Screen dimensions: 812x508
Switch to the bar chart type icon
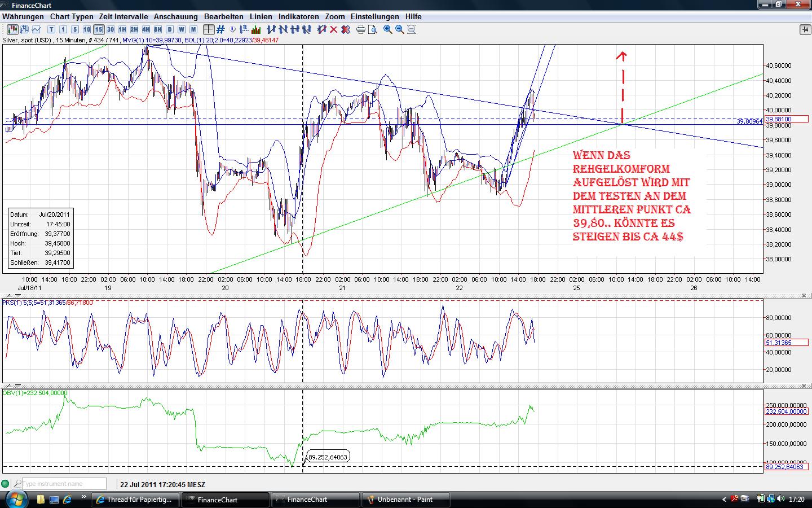24,29
